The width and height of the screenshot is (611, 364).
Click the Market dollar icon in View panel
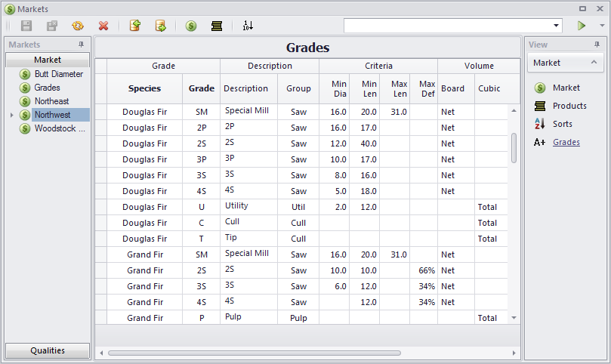pos(540,88)
